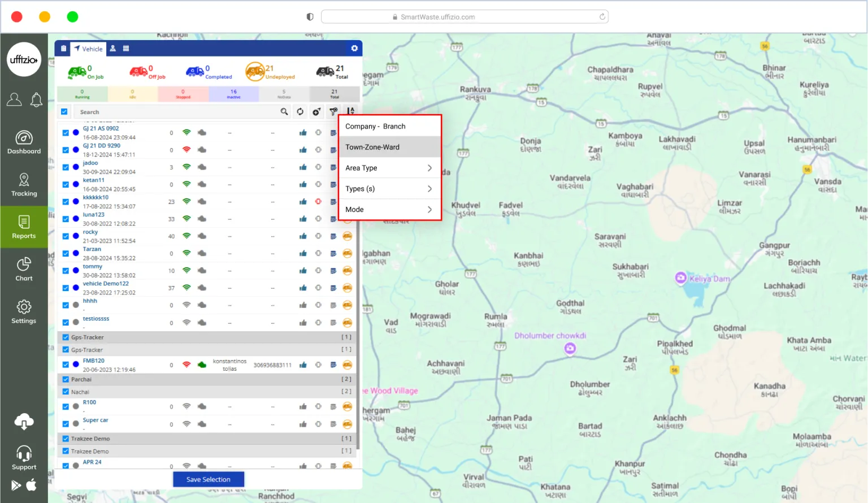Image resolution: width=868 pixels, height=503 pixels.
Task: Click the vehicle Search input field
Action: click(x=175, y=112)
